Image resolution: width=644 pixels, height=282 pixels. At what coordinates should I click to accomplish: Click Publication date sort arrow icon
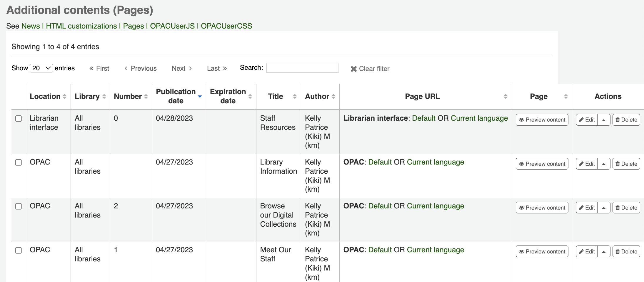[x=200, y=97]
